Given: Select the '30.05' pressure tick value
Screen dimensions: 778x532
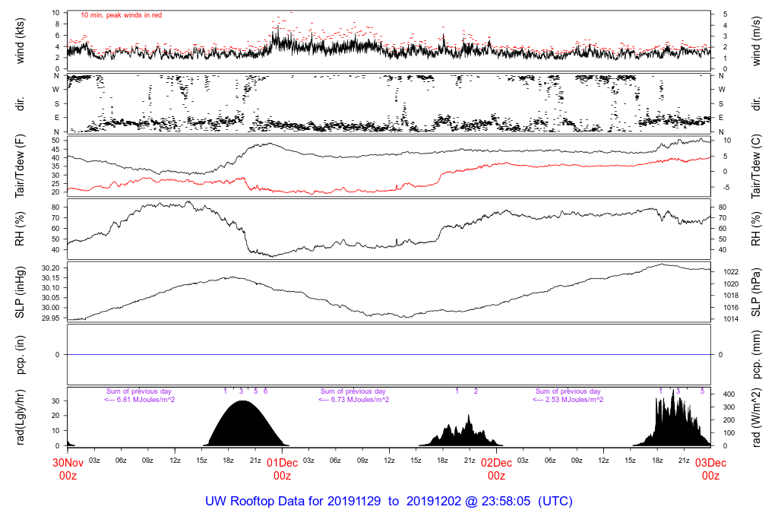Looking at the screenshot, I should click(x=51, y=298).
